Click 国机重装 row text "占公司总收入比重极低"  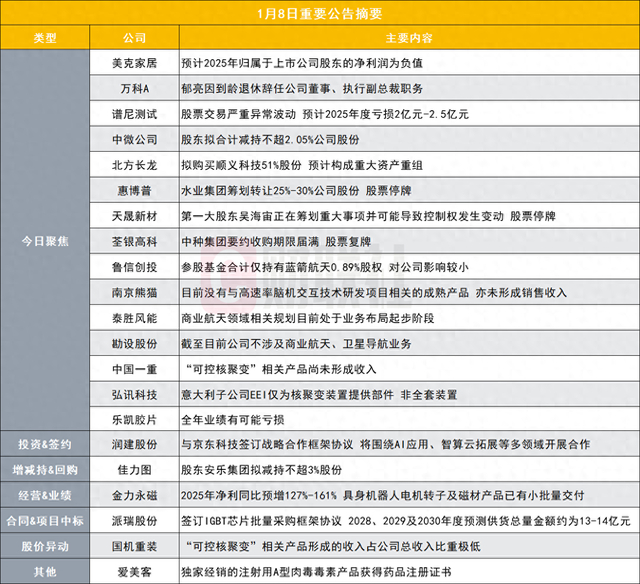(x=423, y=546)
